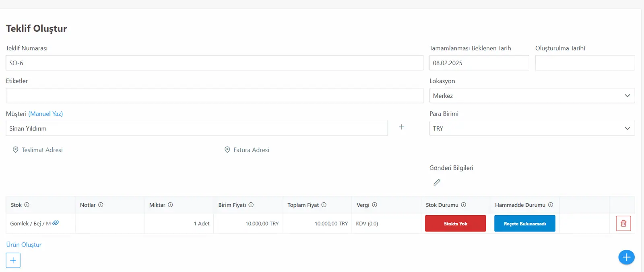
Task: Click the Teklif Numarası input field
Action: [215, 63]
